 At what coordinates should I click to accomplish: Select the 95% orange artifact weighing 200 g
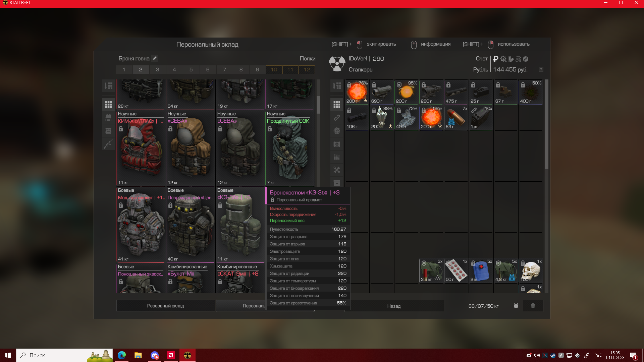(x=407, y=92)
